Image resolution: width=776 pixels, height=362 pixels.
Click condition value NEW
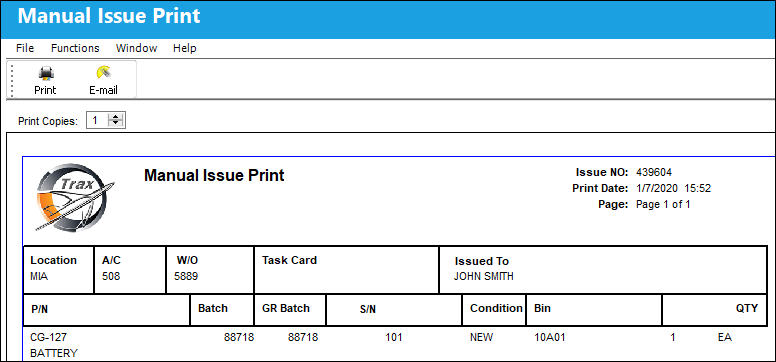tap(482, 338)
